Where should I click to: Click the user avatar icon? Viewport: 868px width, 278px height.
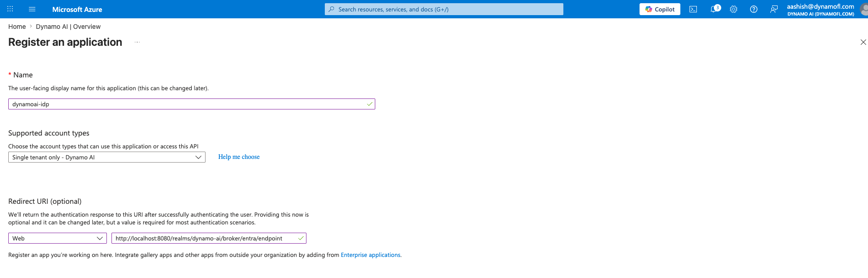pyautogui.click(x=864, y=9)
